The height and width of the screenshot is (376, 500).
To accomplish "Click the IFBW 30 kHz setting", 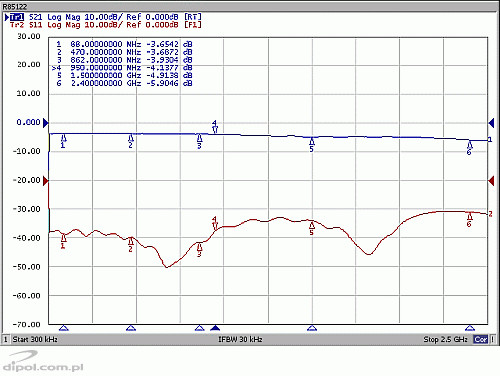I will point(240,340).
